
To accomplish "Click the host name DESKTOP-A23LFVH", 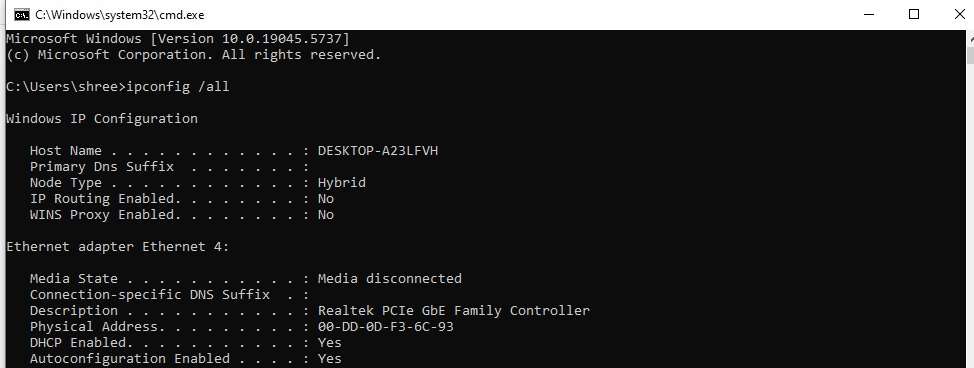I will pos(378,150).
